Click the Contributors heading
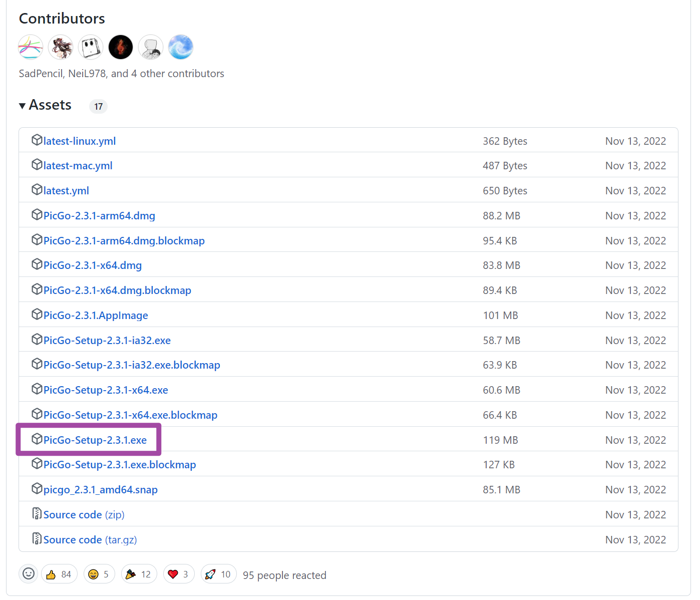Image resolution: width=700 pixels, height=600 pixels. (62, 19)
